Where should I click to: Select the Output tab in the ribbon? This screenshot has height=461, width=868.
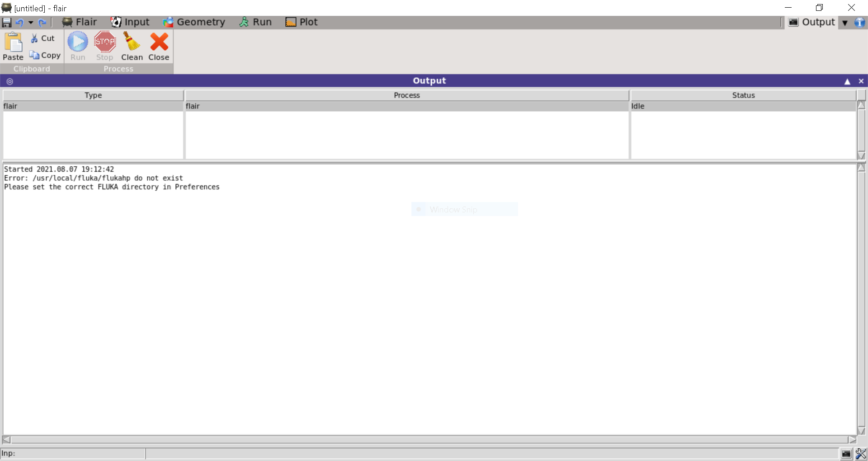point(812,22)
